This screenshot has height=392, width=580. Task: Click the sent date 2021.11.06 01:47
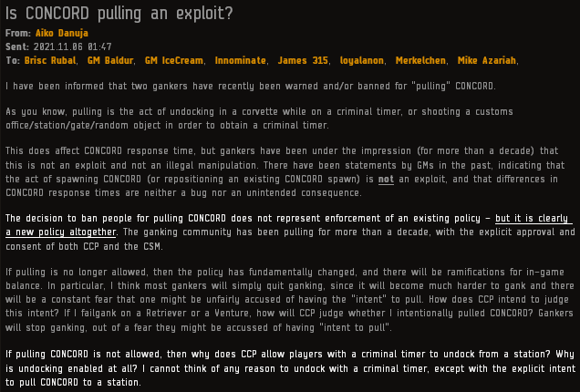tap(73, 47)
